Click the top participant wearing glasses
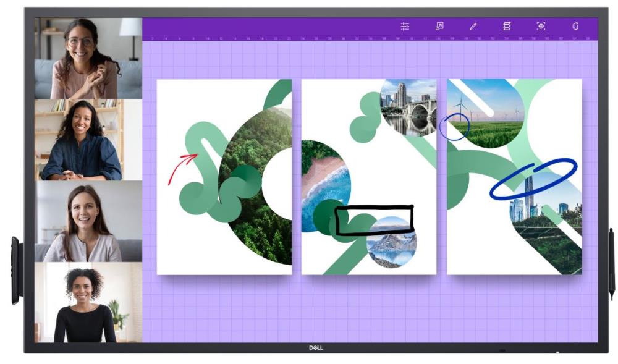This screenshot has width=618, height=364. [88, 58]
